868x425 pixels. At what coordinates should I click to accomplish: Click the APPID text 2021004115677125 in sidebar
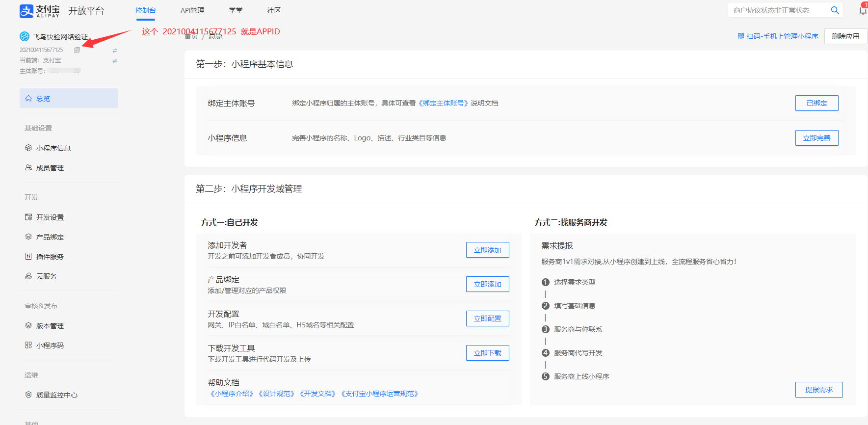tap(41, 50)
